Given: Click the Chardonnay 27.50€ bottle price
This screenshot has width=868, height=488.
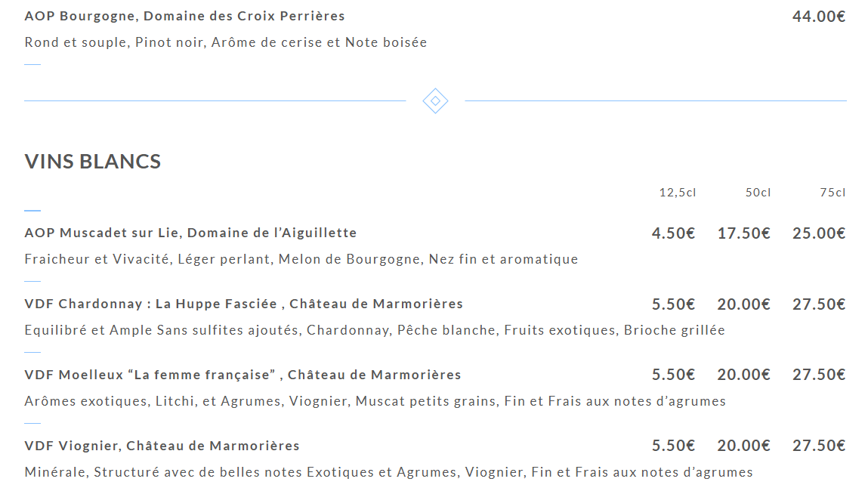Looking at the screenshot, I should 818,304.
